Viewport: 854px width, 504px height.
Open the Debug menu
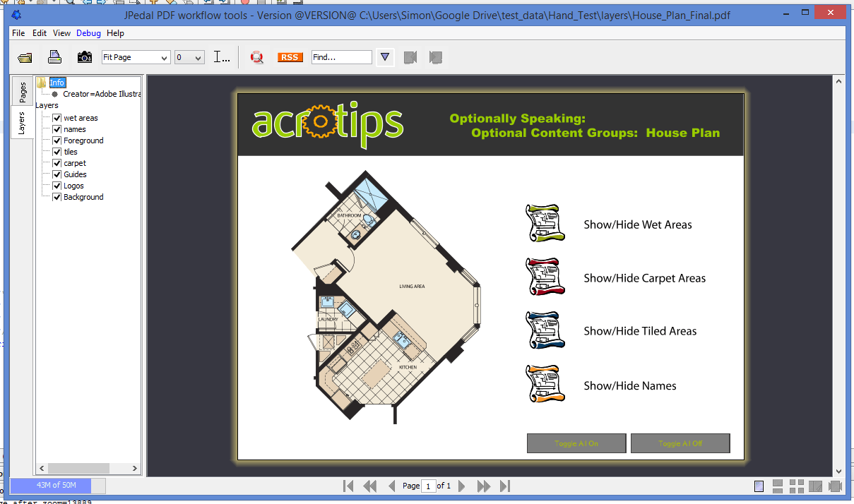click(88, 33)
